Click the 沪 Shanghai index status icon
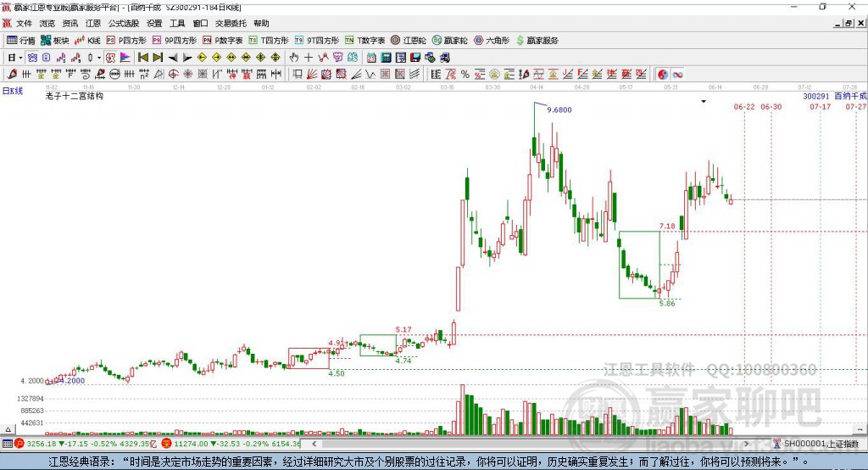This screenshot has height=470, width=868. (19, 444)
